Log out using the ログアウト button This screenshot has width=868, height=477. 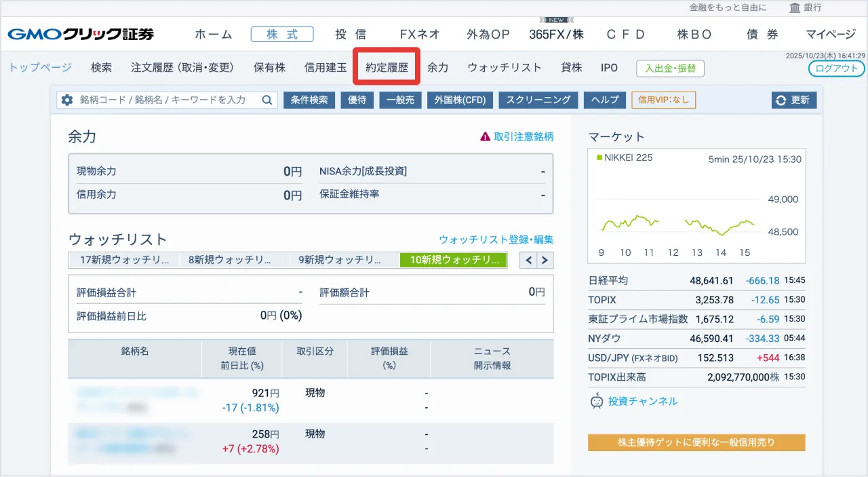(x=836, y=69)
